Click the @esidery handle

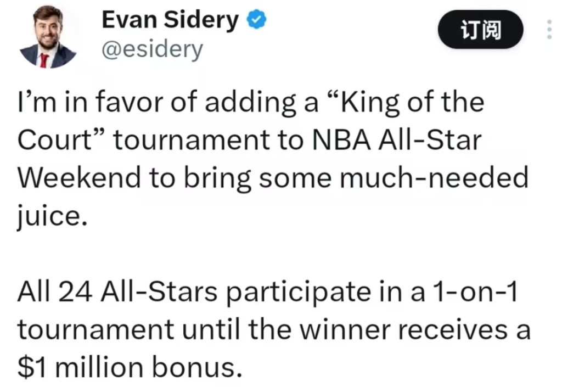coord(152,49)
